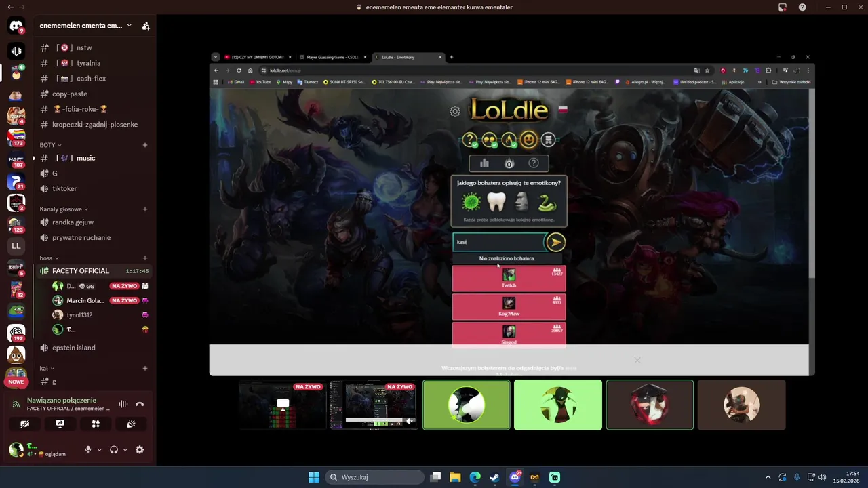Open Discord direct messages home icon
868x488 pixels.
(16, 26)
